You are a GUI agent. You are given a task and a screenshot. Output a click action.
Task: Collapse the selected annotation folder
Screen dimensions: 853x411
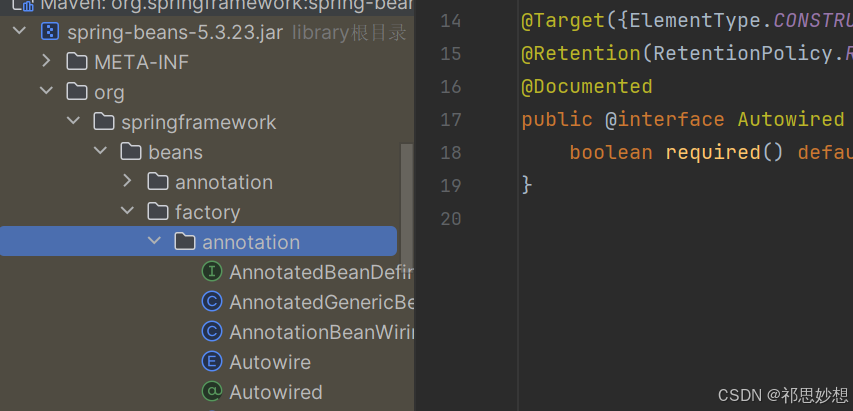(x=154, y=240)
